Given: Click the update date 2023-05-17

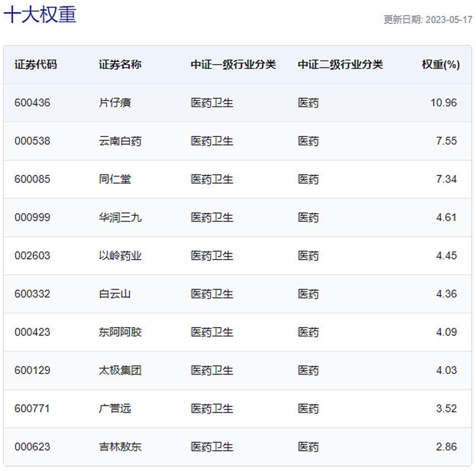Looking at the screenshot, I should coord(449,20).
